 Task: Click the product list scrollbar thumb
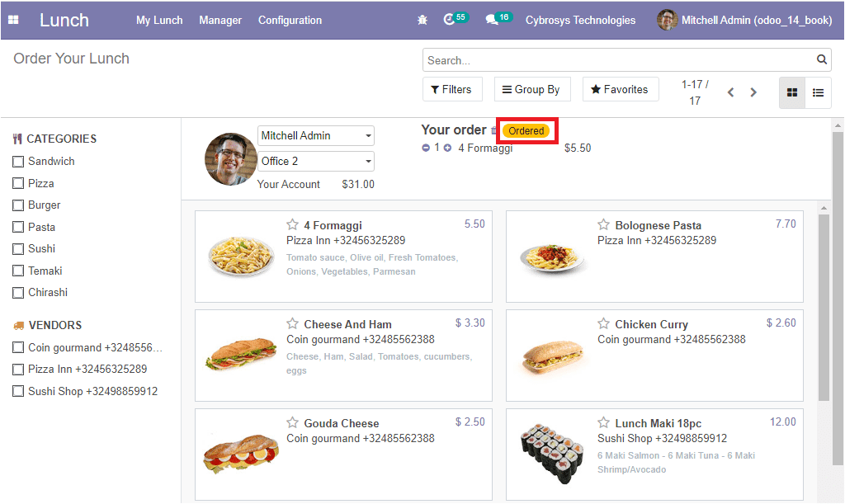coord(824,308)
